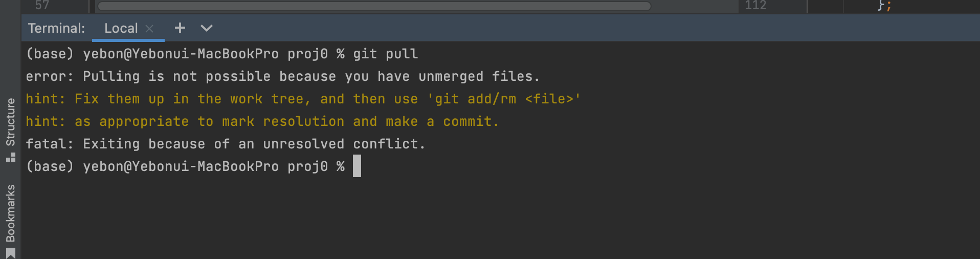
Task: Click line number 57 in gutter
Action: (x=42, y=6)
